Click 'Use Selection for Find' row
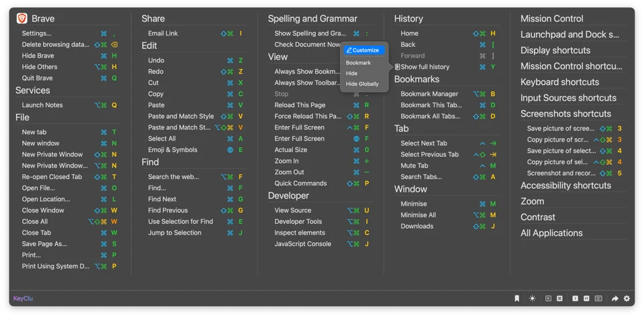Image resolution: width=644 pixels, height=317 pixels. (x=195, y=221)
